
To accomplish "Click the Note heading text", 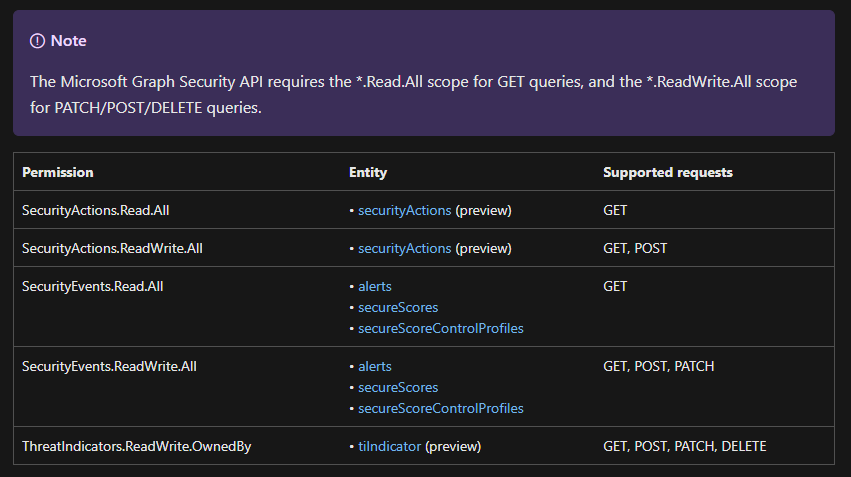I will pyautogui.click(x=68, y=41).
